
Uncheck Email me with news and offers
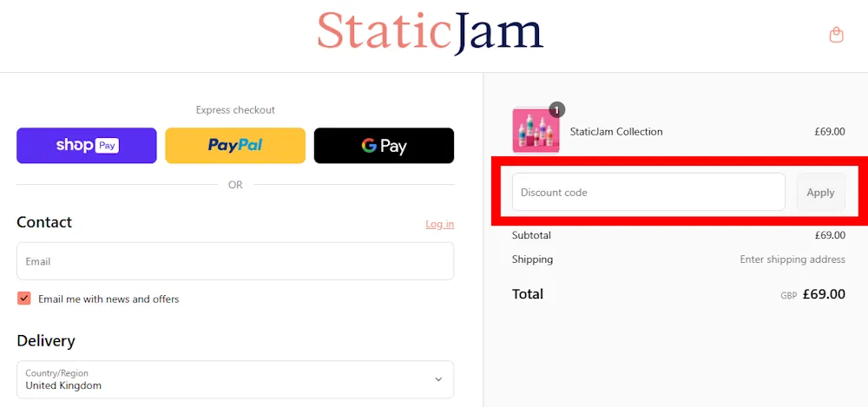(x=23, y=299)
